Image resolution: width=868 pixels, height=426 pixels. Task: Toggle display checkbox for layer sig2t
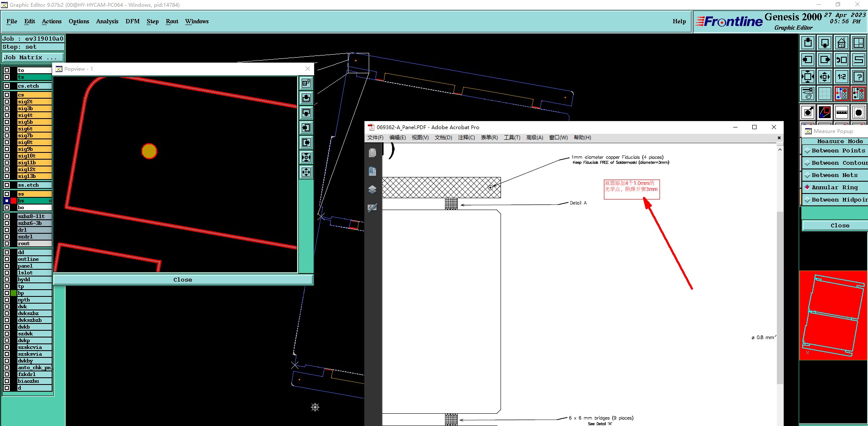pos(7,102)
